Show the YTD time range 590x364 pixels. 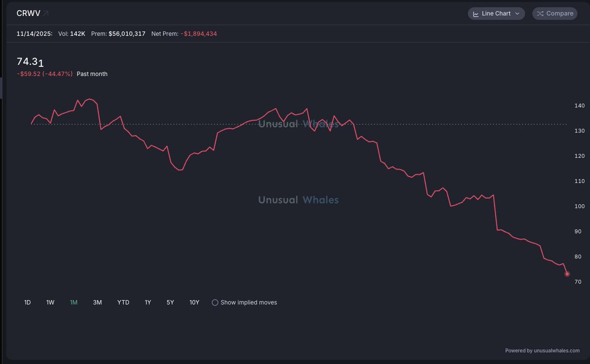123,303
